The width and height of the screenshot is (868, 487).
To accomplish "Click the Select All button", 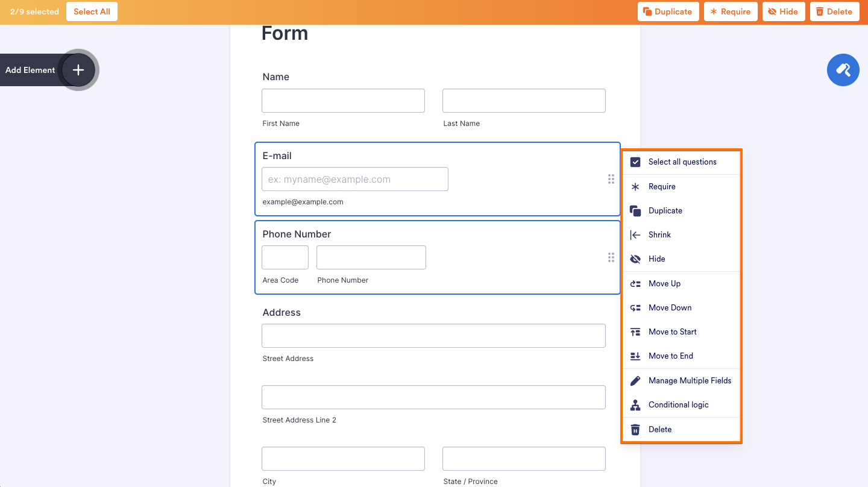I will pos(92,11).
